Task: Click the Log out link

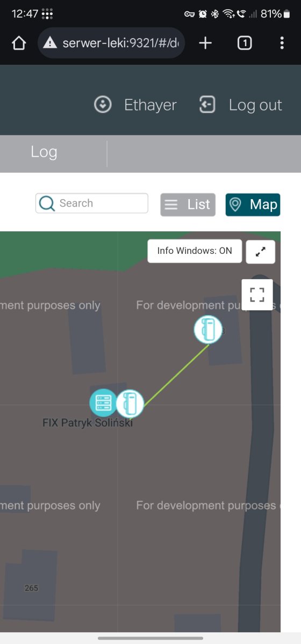Action: click(x=255, y=105)
